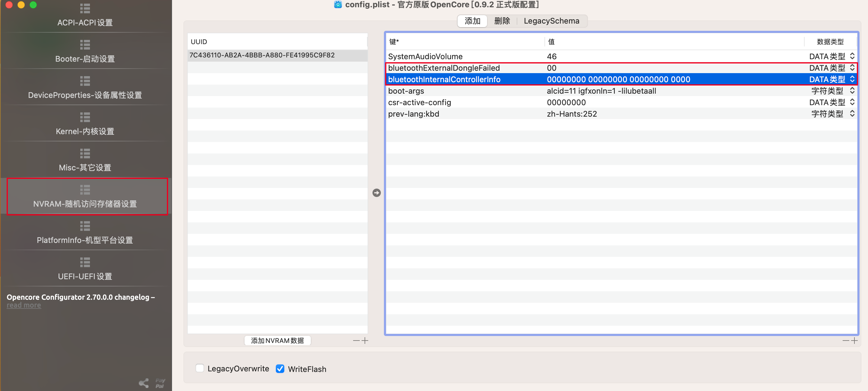Change the boot-args 字符类型 dropdown
This screenshot has height=391, width=868.
click(852, 90)
